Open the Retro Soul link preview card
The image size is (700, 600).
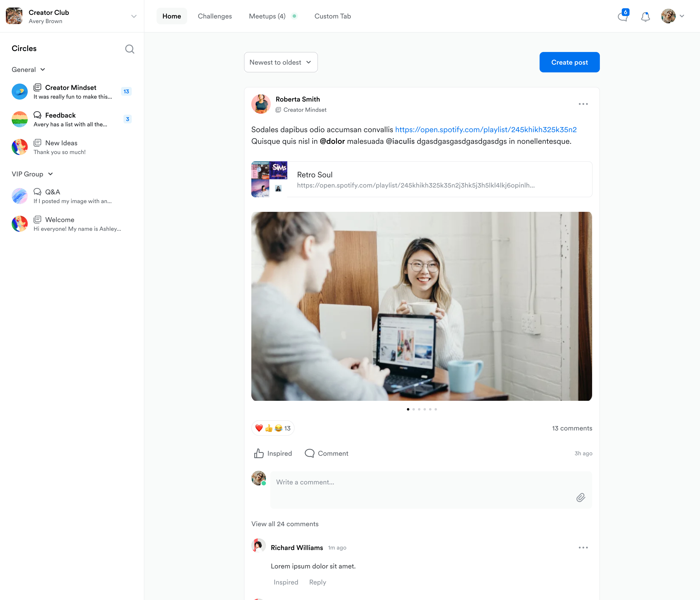(422, 179)
